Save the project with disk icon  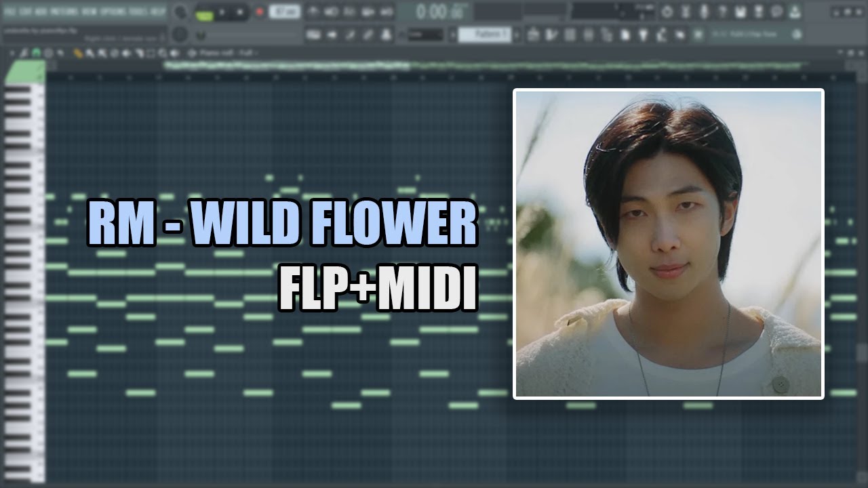tap(741, 12)
